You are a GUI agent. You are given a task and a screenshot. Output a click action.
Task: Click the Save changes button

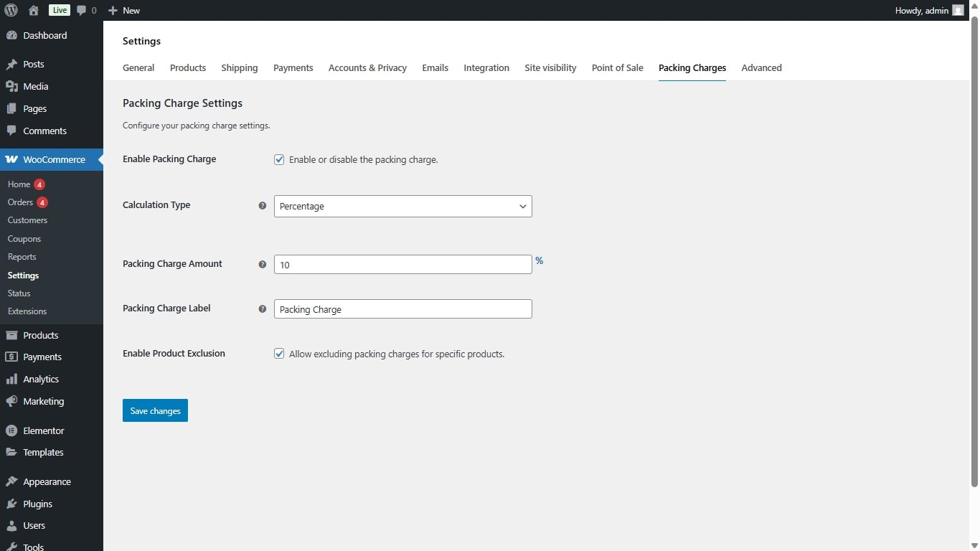tap(155, 410)
